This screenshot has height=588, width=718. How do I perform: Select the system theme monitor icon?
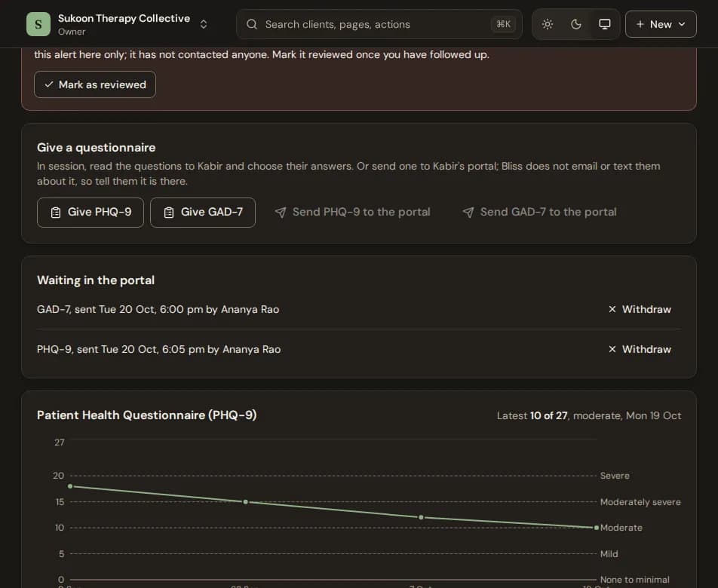coord(604,24)
